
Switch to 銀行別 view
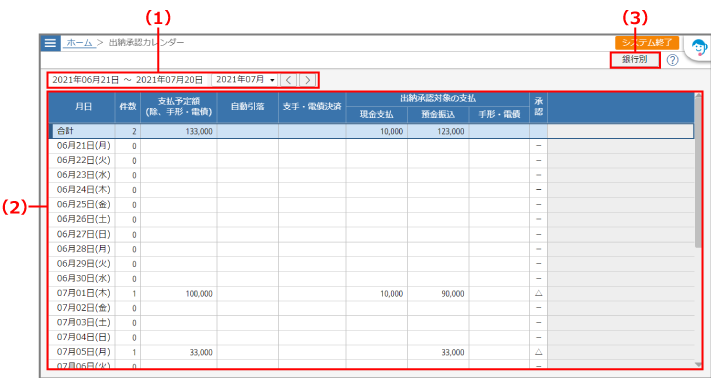click(635, 60)
